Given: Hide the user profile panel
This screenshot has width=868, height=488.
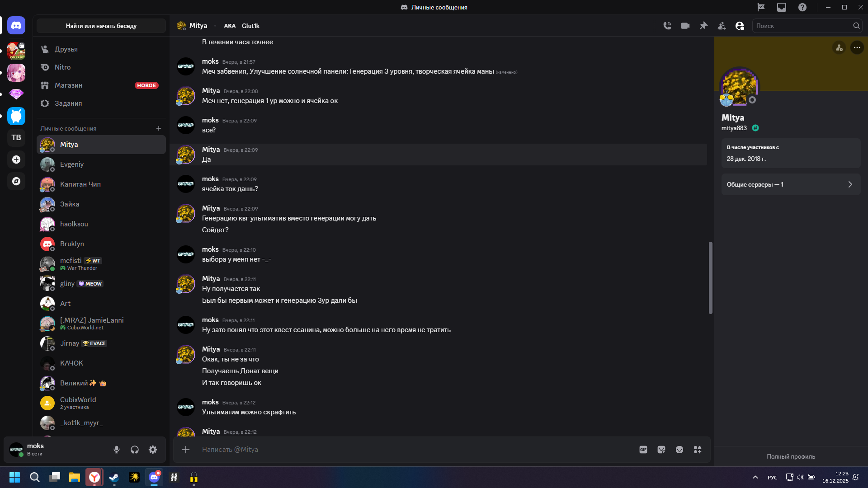Looking at the screenshot, I should pyautogui.click(x=740, y=26).
